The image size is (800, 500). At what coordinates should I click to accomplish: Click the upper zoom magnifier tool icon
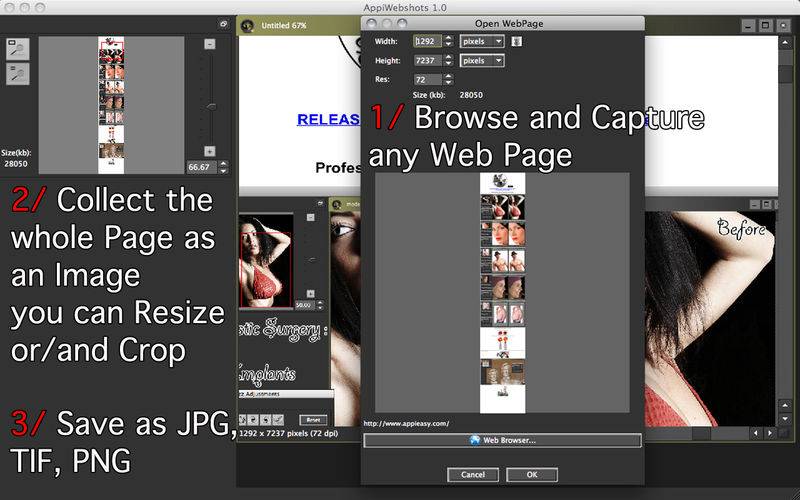click(x=17, y=47)
